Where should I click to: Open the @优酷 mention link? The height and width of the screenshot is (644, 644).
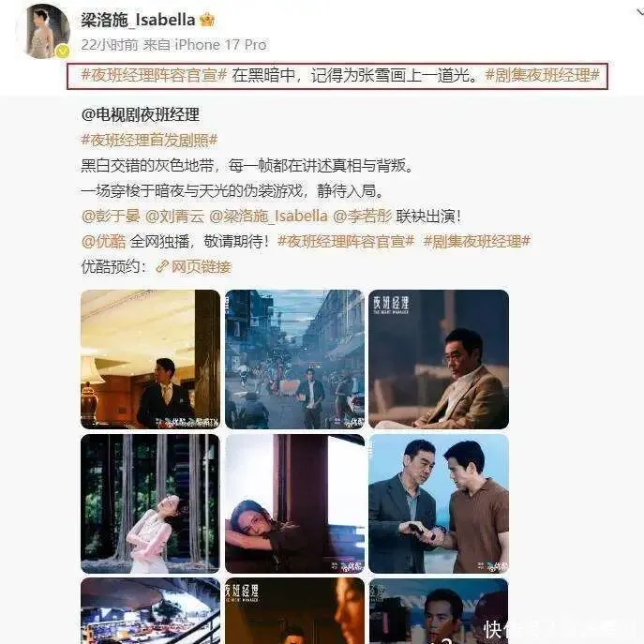tap(103, 242)
